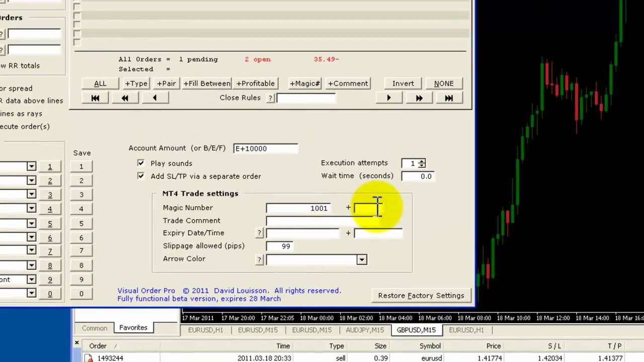Click button 1 under the Save column
This screenshot has height=362, width=644.
click(x=81, y=166)
